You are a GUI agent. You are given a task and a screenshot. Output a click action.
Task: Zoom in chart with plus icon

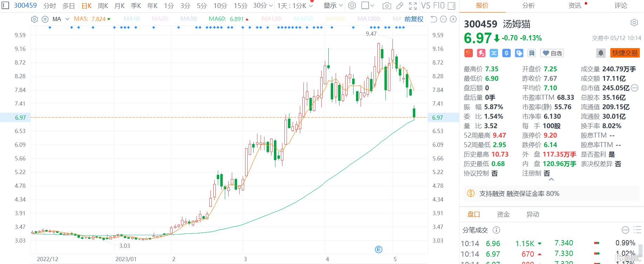tap(453, 19)
